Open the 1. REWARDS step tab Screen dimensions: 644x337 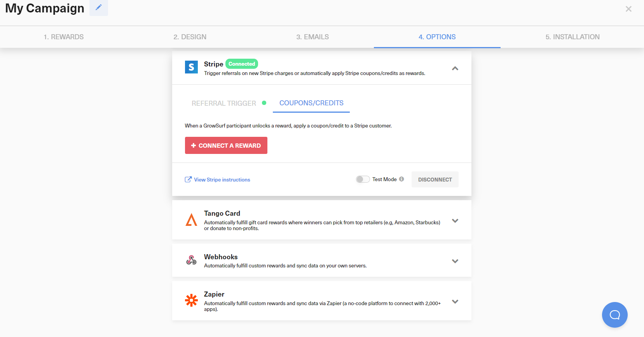(x=63, y=37)
